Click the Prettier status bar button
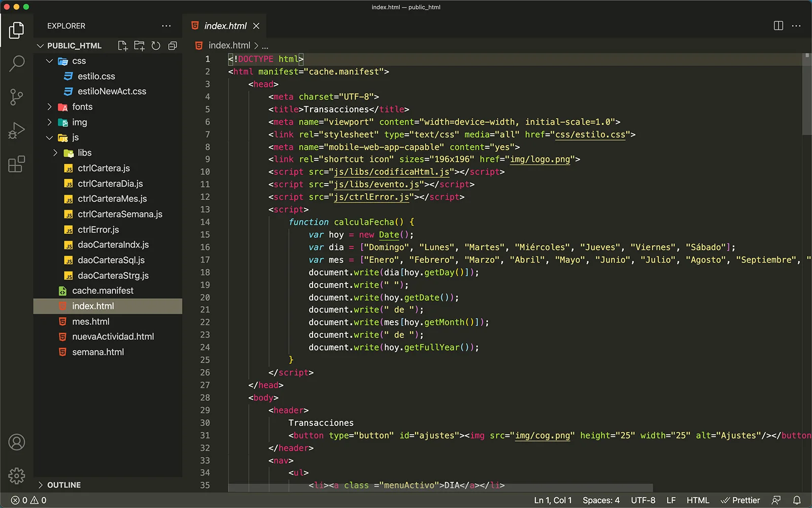 (x=740, y=500)
